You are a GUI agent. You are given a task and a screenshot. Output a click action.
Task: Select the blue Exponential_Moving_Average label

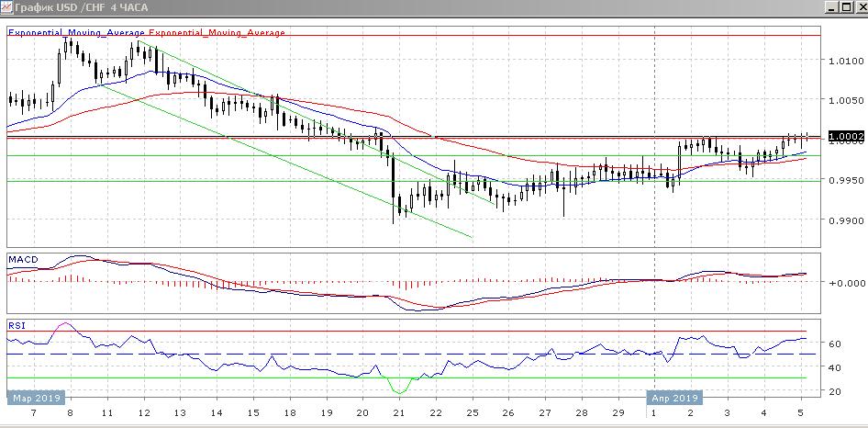click(76, 32)
